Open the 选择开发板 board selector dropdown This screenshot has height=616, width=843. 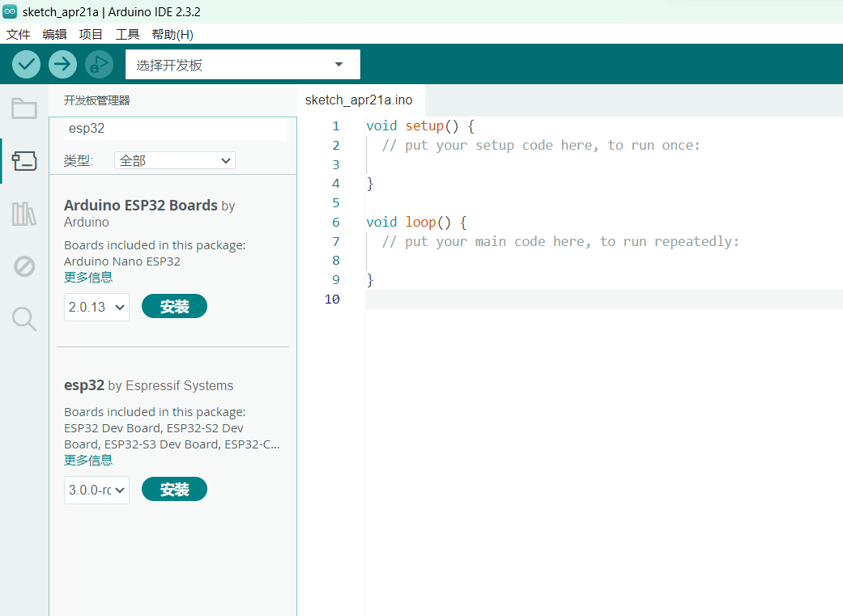(x=242, y=65)
